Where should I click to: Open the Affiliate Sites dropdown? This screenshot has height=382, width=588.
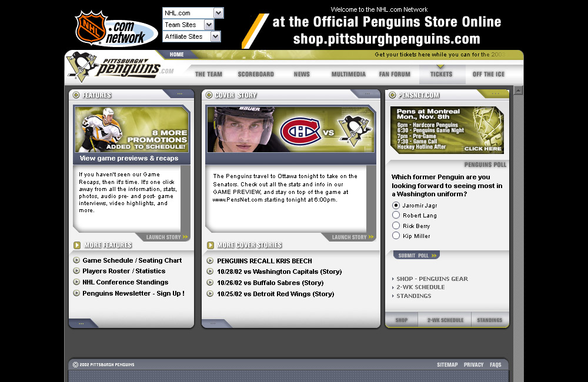tap(192, 36)
